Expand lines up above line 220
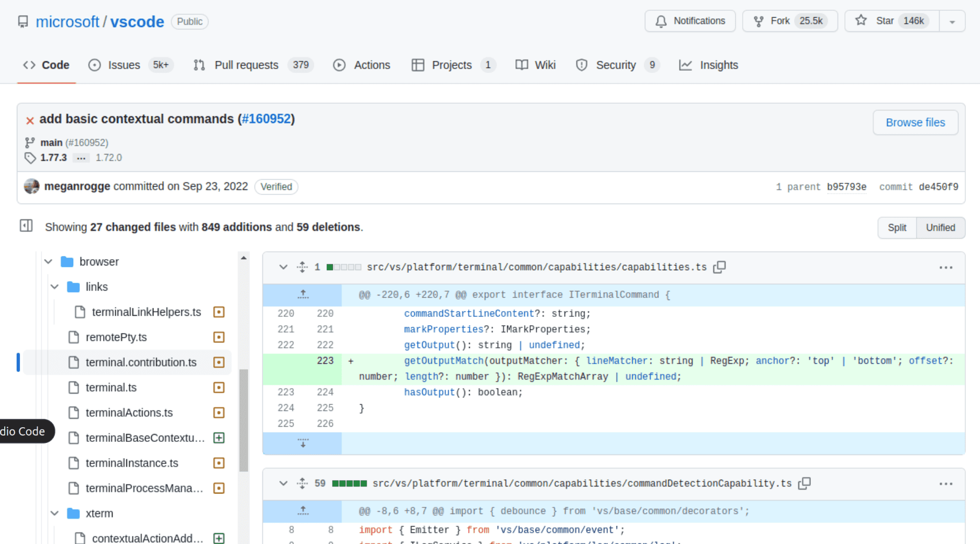Viewport: 980px width, 544px height. pos(303,295)
